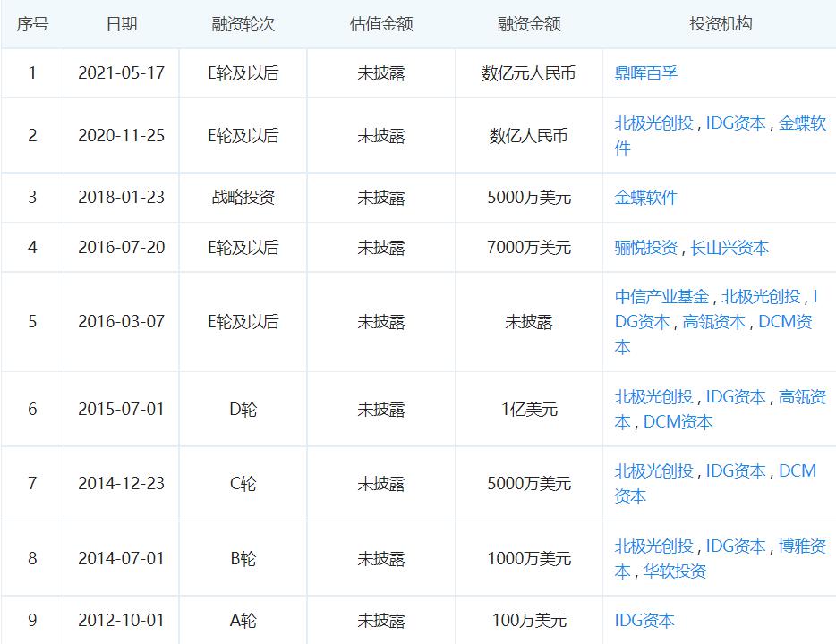This screenshot has height=644, width=836.
Task: Select the date cell 2014-12-23
Action: click(x=122, y=484)
